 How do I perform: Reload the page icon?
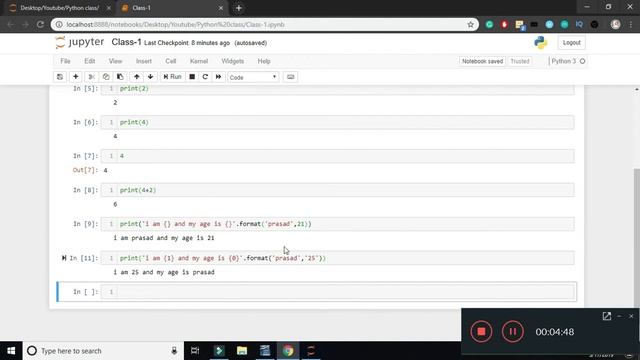tap(40, 24)
